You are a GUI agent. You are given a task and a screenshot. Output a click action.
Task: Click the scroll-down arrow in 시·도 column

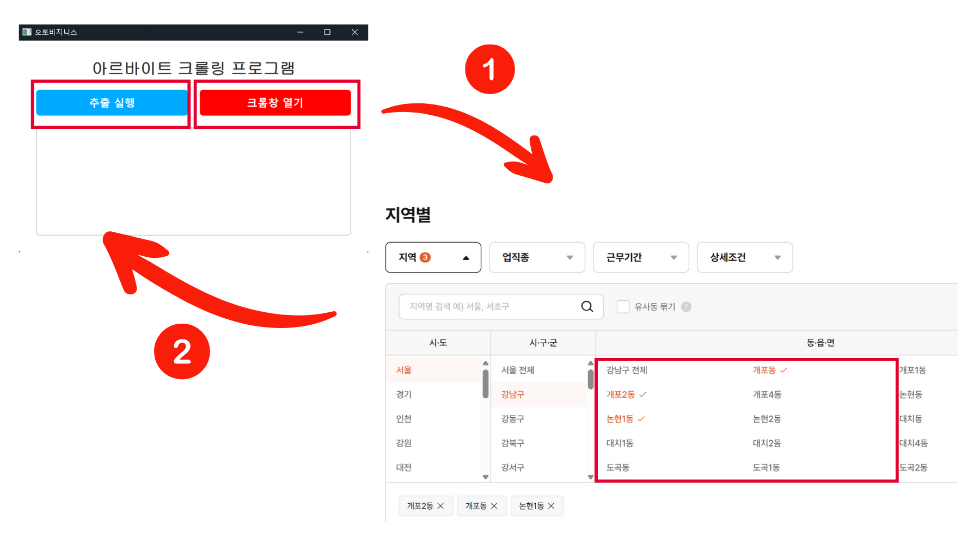click(485, 476)
